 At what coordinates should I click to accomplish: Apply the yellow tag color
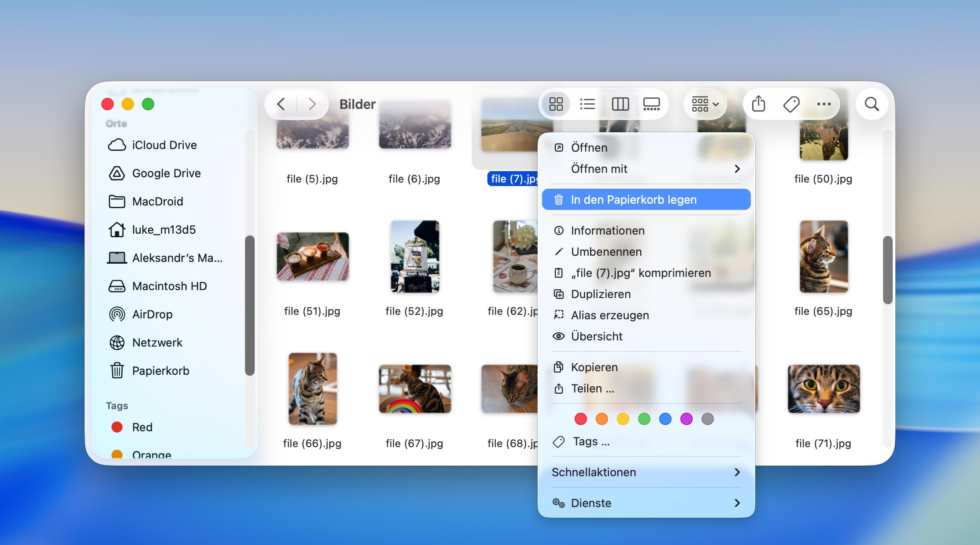(x=623, y=419)
